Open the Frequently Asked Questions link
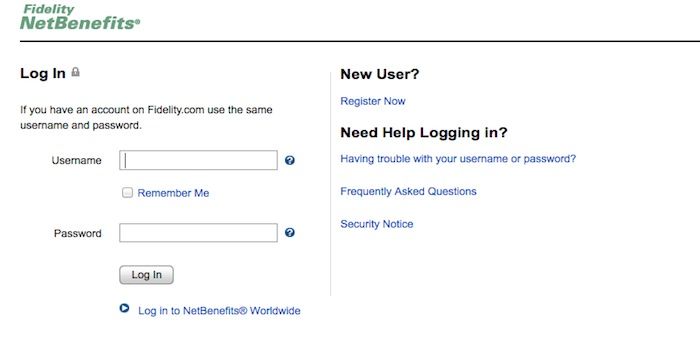Viewport: 700px width, 360px height. [x=408, y=192]
